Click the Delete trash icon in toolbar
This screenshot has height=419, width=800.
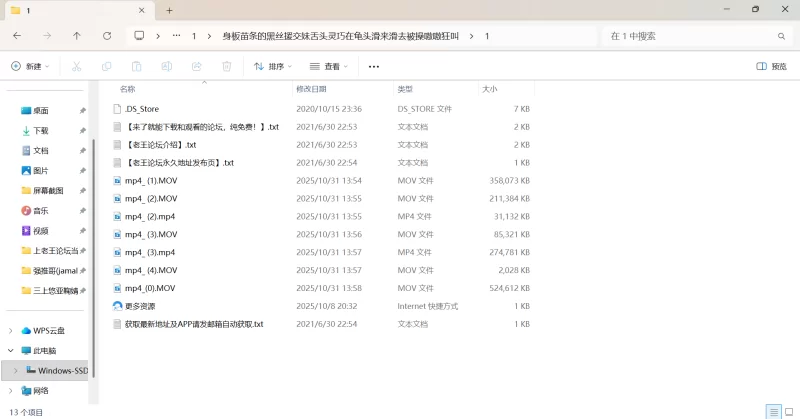coord(226,67)
